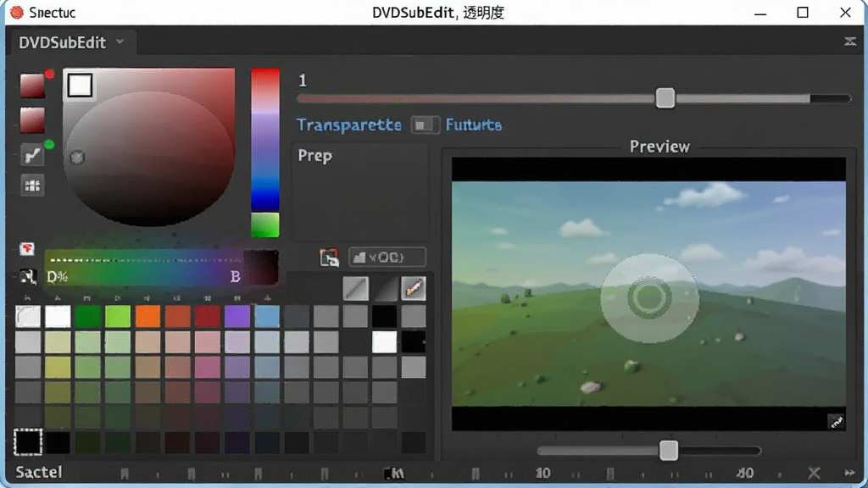Click the circular target overlay in the preview
The width and height of the screenshot is (868, 488).
[x=649, y=297]
